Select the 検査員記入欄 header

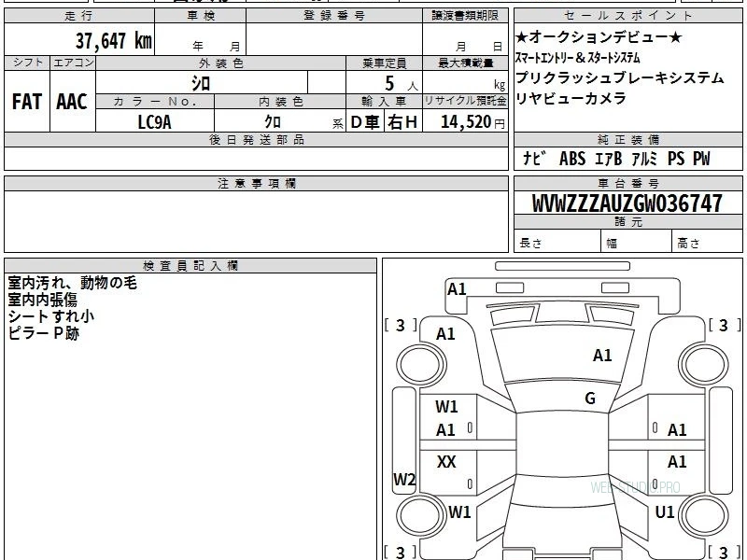coord(190,266)
